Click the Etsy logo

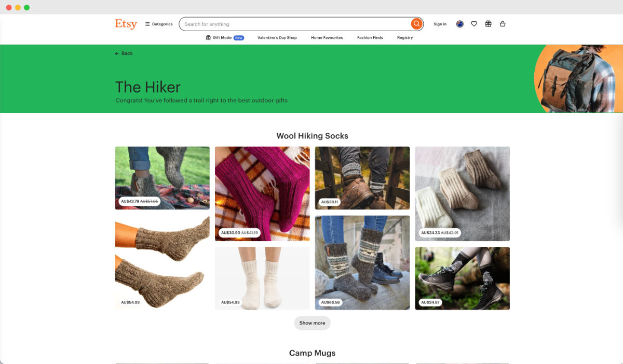click(x=126, y=24)
